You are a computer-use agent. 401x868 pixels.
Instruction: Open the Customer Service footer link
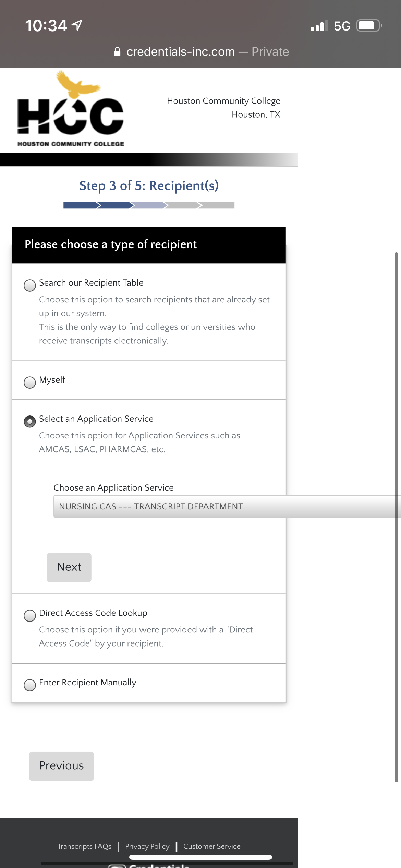[x=212, y=846]
